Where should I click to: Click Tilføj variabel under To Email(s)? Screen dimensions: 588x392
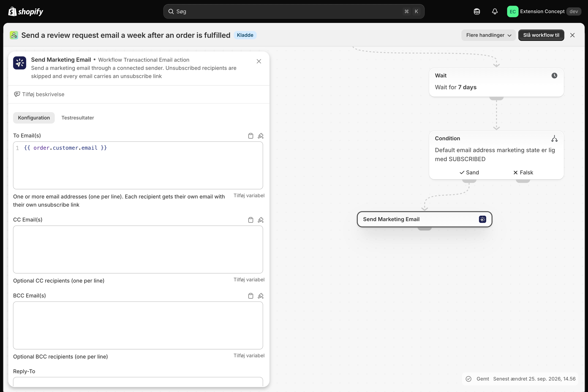[x=249, y=196]
